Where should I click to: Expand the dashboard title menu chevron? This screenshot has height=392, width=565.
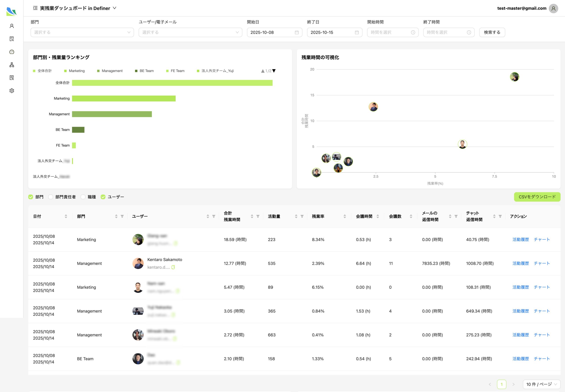115,8
